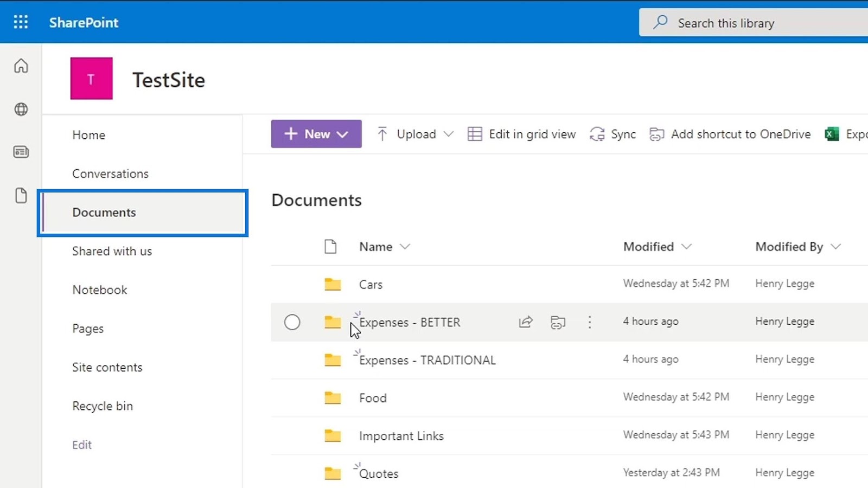Open Name column sort dropdown

(385, 247)
